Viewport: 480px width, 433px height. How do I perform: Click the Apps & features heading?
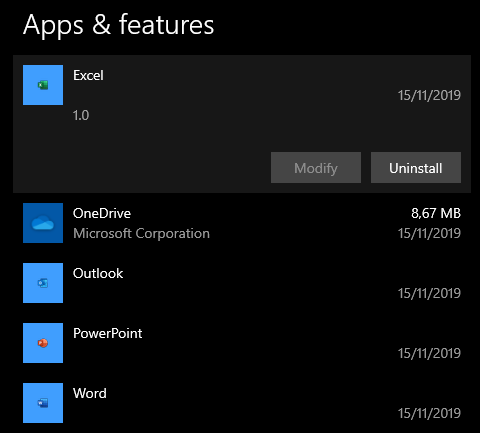119,25
